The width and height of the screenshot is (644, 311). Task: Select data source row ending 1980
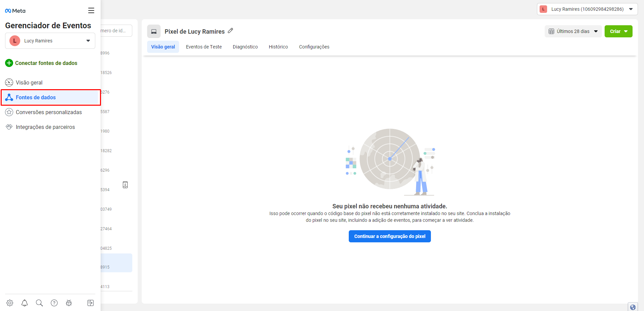(x=116, y=131)
